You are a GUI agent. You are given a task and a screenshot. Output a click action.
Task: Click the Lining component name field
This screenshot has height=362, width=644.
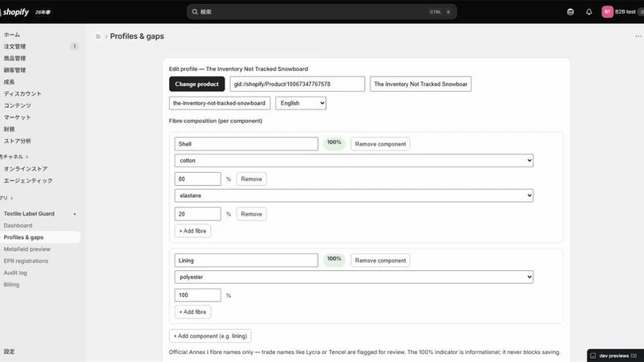(x=246, y=260)
